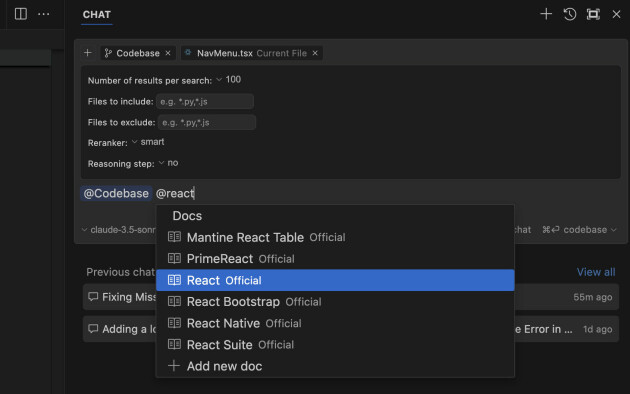The image size is (630, 394).
Task: Open Fixing Miss... previous chat
Action: (351, 297)
